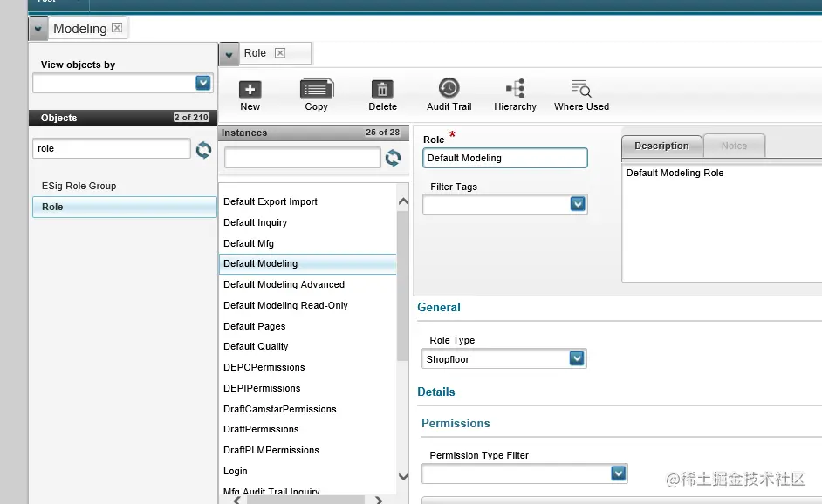Image resolution: width=822 pixels, height=504 pixels.
Task: Close the Role tab
Action: tap(280, 53)
